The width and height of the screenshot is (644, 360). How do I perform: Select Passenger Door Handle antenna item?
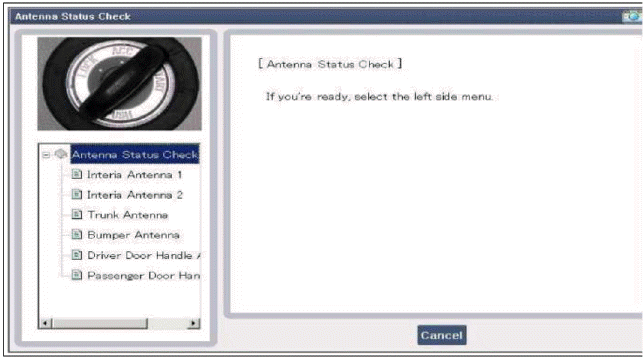144,275
